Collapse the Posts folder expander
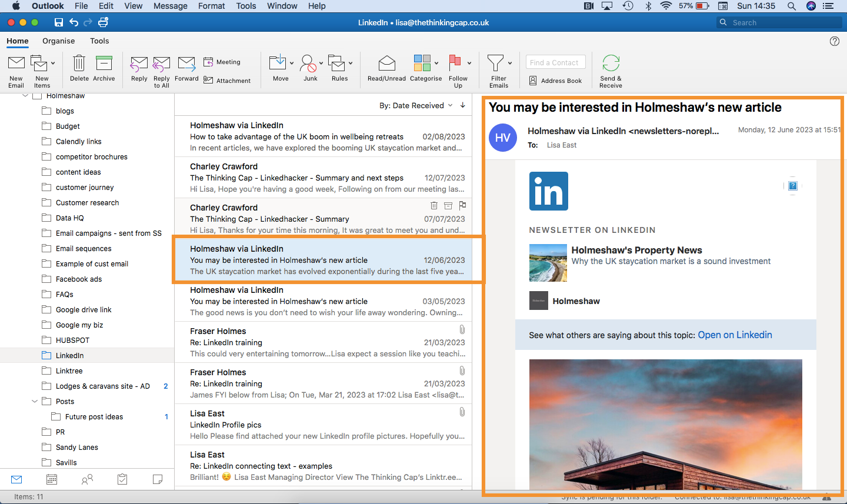 pyautogui.click(x=35, y=401)
